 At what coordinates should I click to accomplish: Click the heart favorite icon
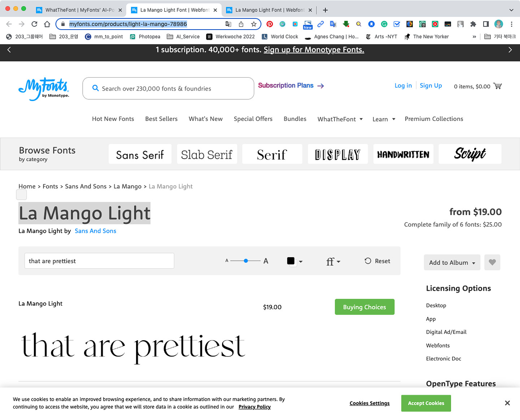[x=492, y=262]
